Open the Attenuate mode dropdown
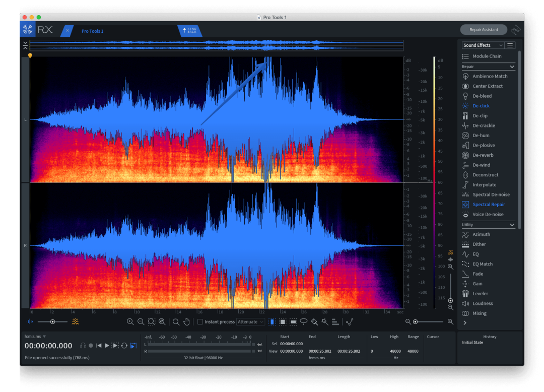 250,321
